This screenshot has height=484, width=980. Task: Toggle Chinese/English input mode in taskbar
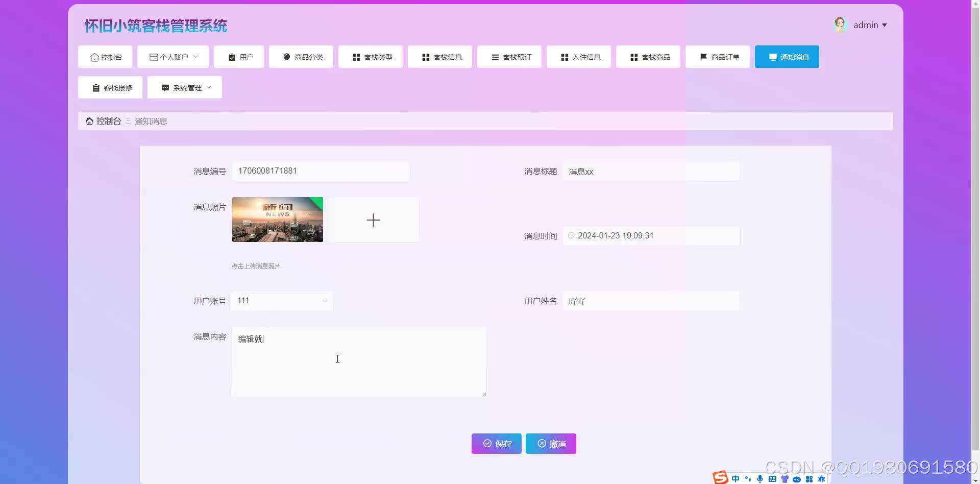(x=735, y=478)
